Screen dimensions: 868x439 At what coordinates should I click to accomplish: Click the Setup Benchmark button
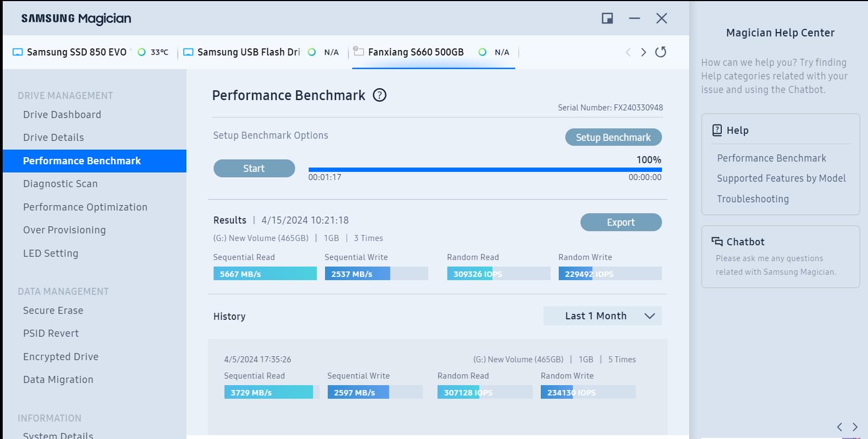[x=613, y=138]
